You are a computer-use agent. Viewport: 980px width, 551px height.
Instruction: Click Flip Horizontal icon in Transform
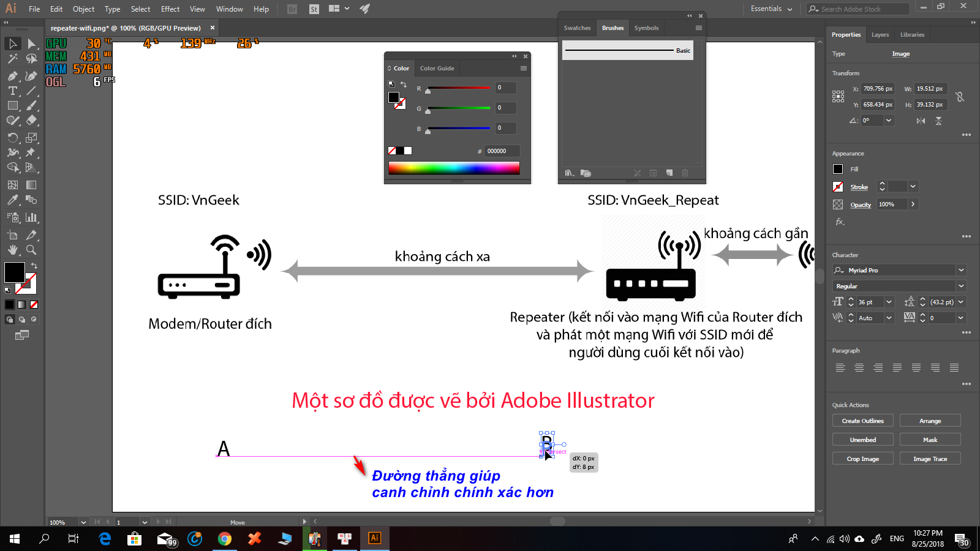coord(921,121)
